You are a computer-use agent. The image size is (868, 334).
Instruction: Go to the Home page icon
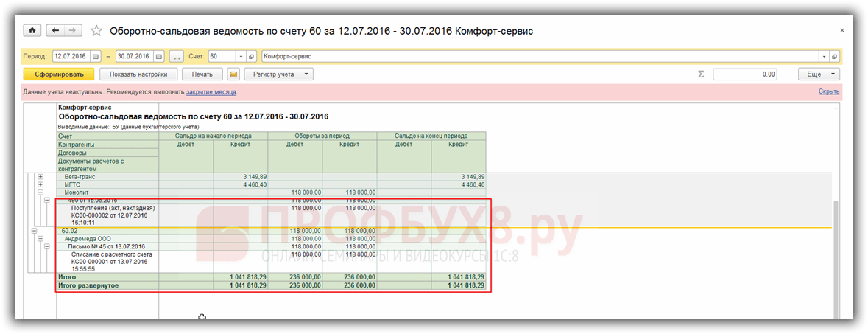32,30
